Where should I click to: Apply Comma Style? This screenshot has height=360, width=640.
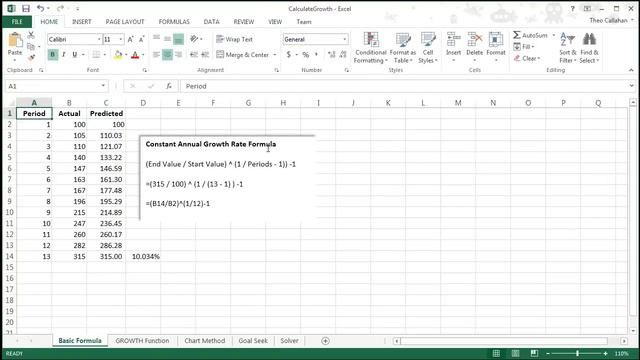pyautogui.click(x=316, y=54)
